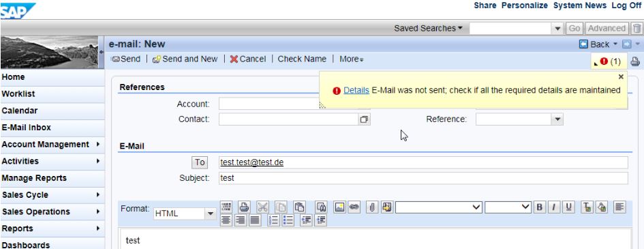This screenshot has height=249, width=644.
Task: Open the Reference dropdown
Action: click(x=557, y=119)
